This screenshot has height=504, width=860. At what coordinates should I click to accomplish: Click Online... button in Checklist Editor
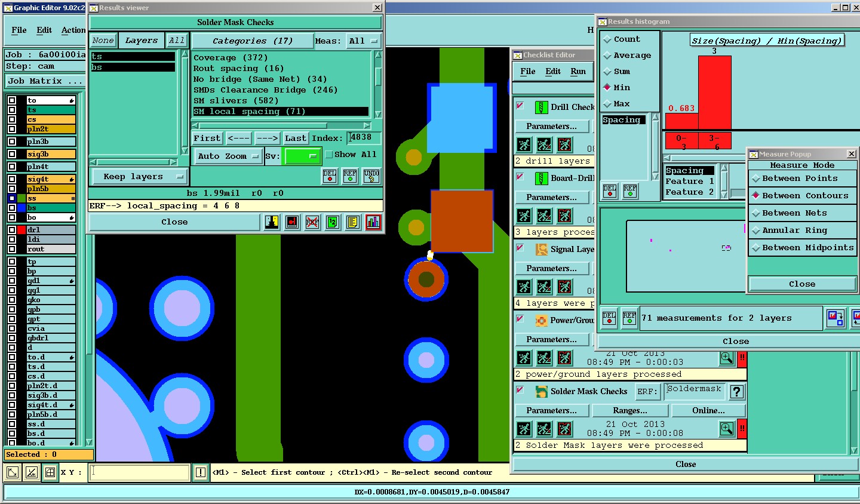pos(709,411)
